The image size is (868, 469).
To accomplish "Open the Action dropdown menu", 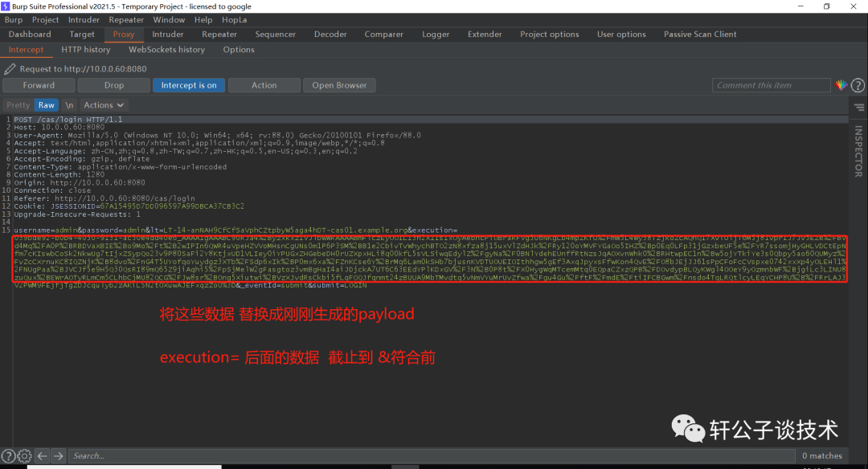I will pos(264,84).
